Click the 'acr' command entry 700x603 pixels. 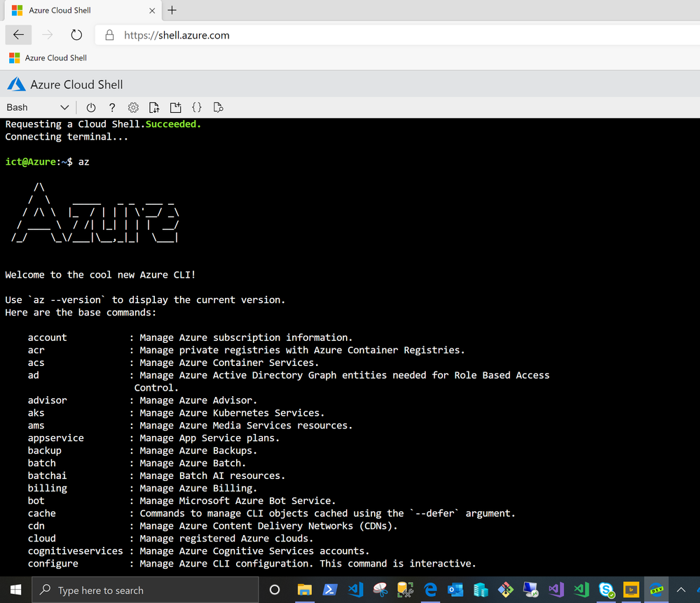pos(246,350)
